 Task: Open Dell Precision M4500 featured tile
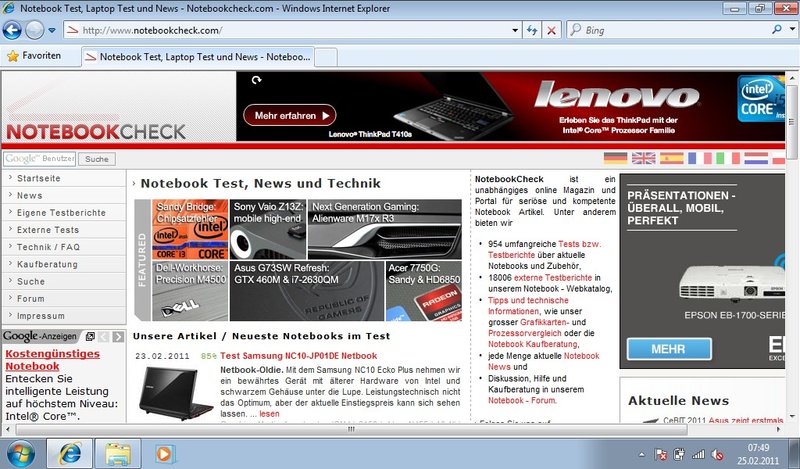190,291
